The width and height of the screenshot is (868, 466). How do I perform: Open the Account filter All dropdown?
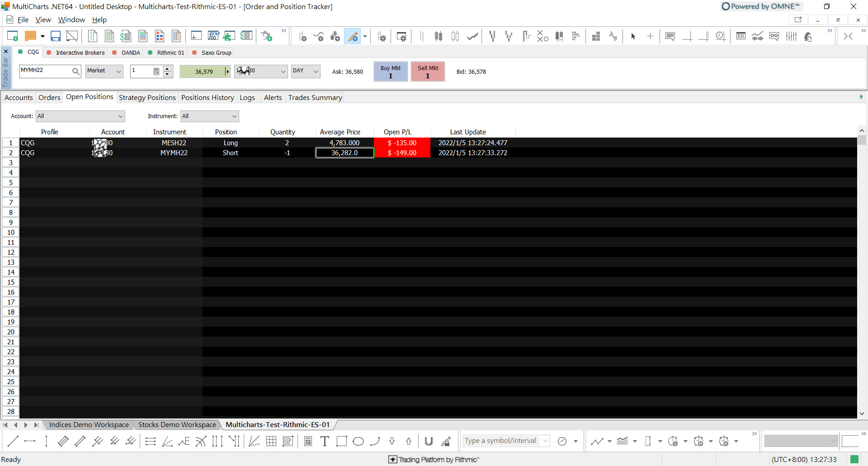coord(80,116)
